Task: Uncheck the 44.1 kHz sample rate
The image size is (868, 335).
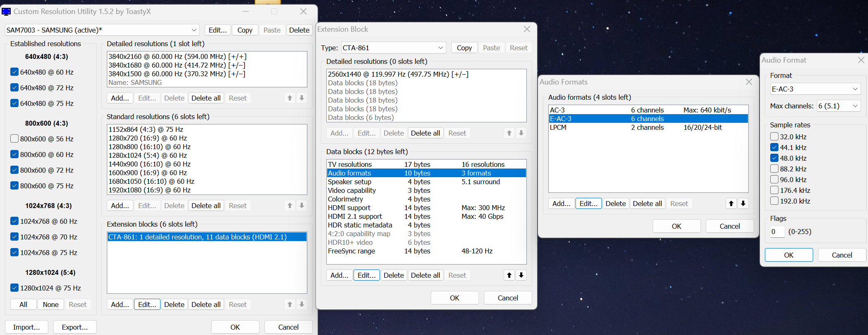Action: [x=774, y=148]
